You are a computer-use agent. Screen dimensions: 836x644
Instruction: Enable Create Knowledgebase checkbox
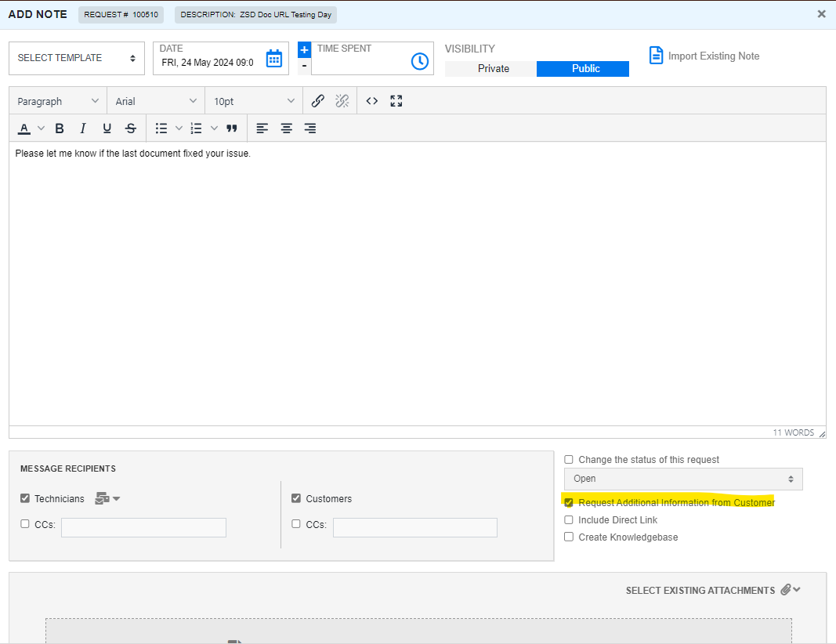[x=569, y=537]
